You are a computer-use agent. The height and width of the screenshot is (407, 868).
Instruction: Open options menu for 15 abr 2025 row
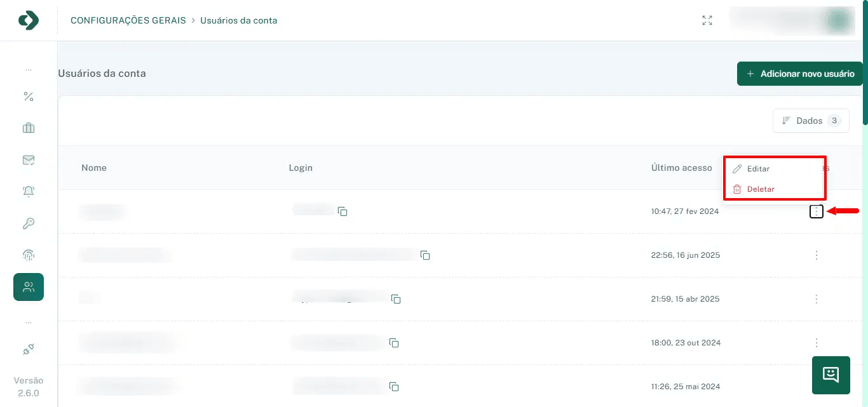[817, 299]
